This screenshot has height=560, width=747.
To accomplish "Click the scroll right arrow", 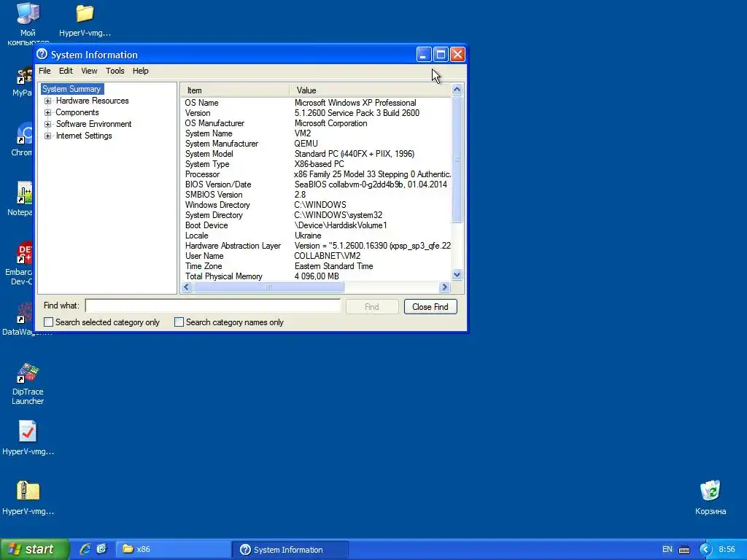I will click(x=444, y=287).
